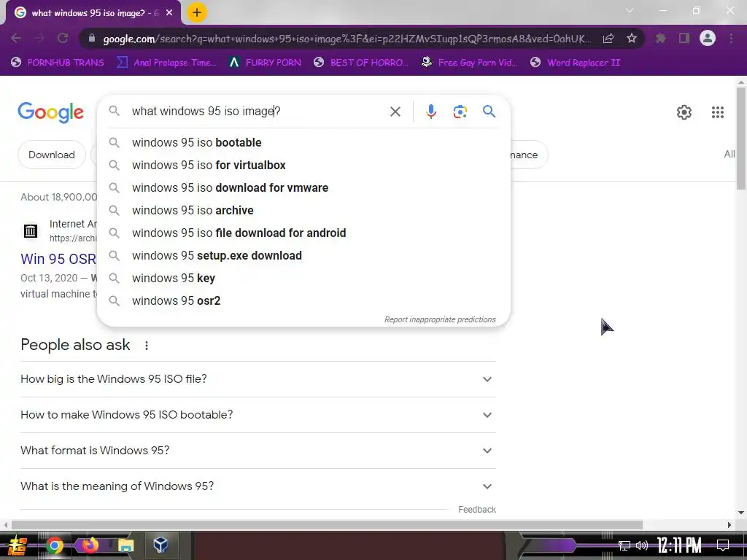Toggle the browser side panel icon
747x560 pixels.
684,39
